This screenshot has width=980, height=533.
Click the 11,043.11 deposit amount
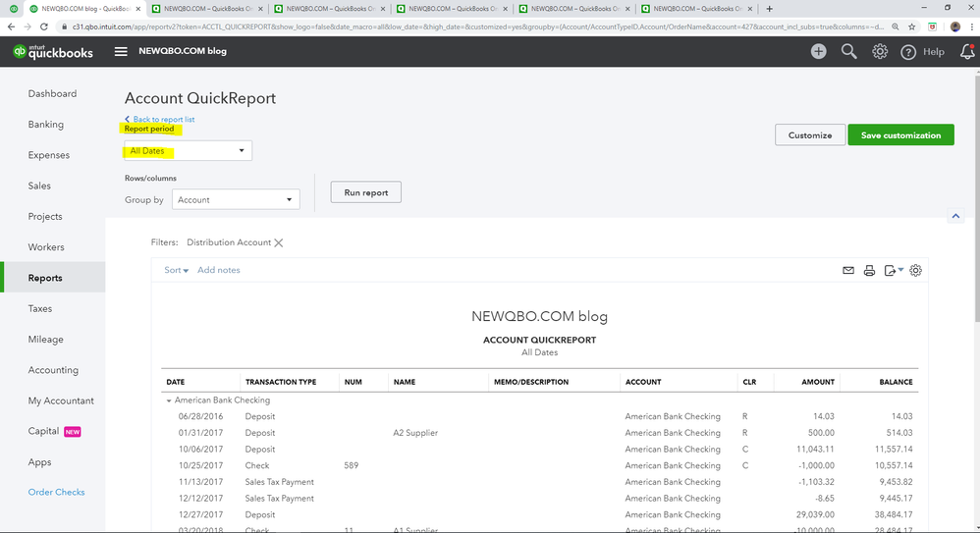click(815, 450)
